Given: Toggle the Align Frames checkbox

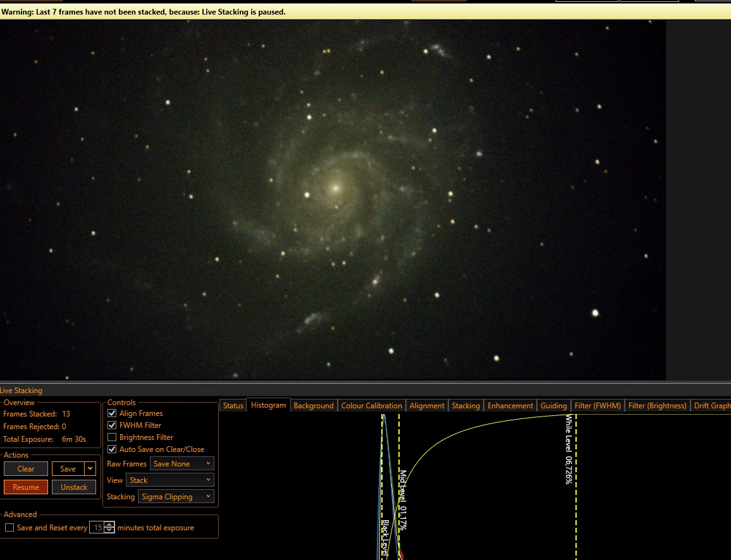Looking at the screenshot, I should pyautogui.click(x=112, y=413).
